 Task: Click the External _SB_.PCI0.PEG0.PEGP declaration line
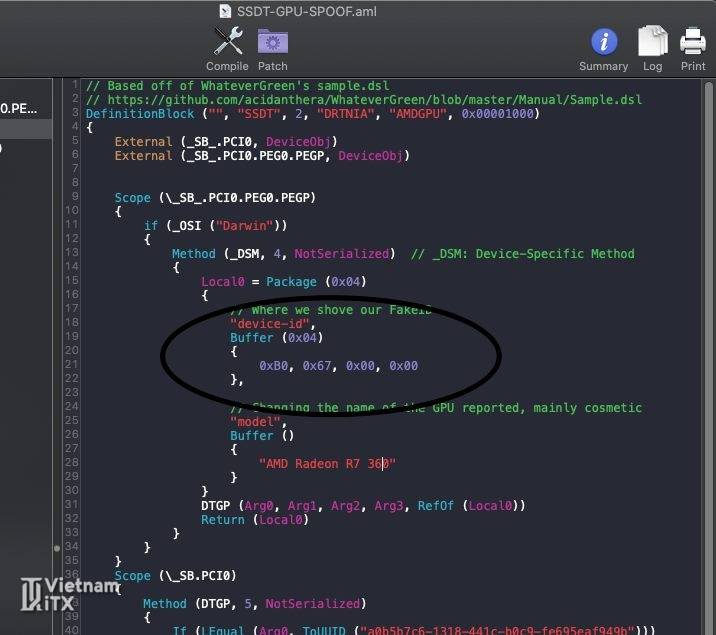tap(262, 156)
